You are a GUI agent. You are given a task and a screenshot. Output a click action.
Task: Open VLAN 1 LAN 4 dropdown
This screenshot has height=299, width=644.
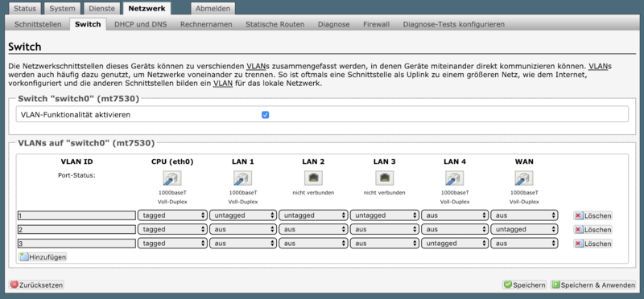pyautogui.click(x=455, y=215)
